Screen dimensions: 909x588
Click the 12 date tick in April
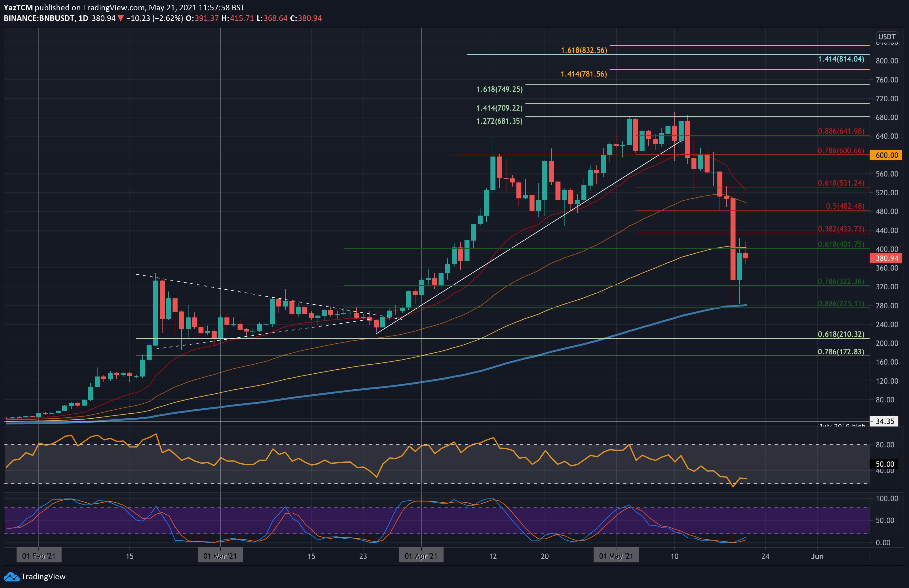[493, 556]
